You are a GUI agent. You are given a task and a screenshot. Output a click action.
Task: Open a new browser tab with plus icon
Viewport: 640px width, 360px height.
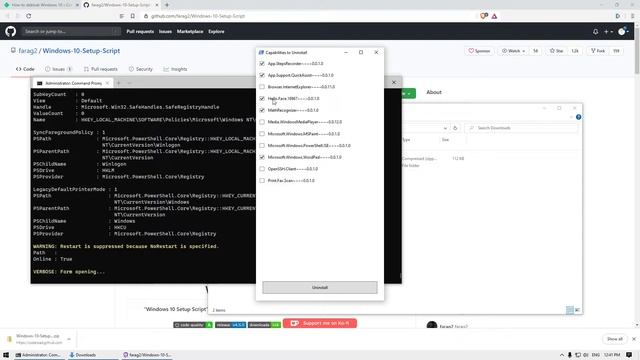pos(167,5)
